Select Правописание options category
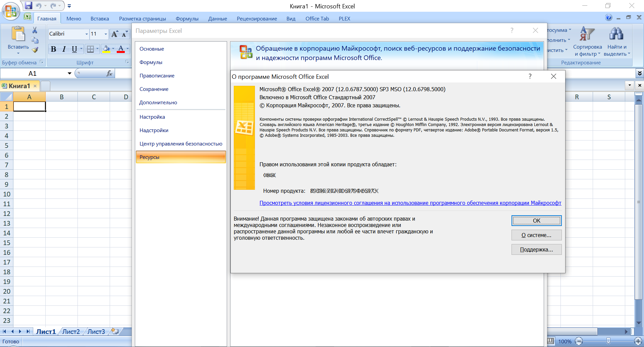This screenshot has height=347, width=644. coord(181,76)
